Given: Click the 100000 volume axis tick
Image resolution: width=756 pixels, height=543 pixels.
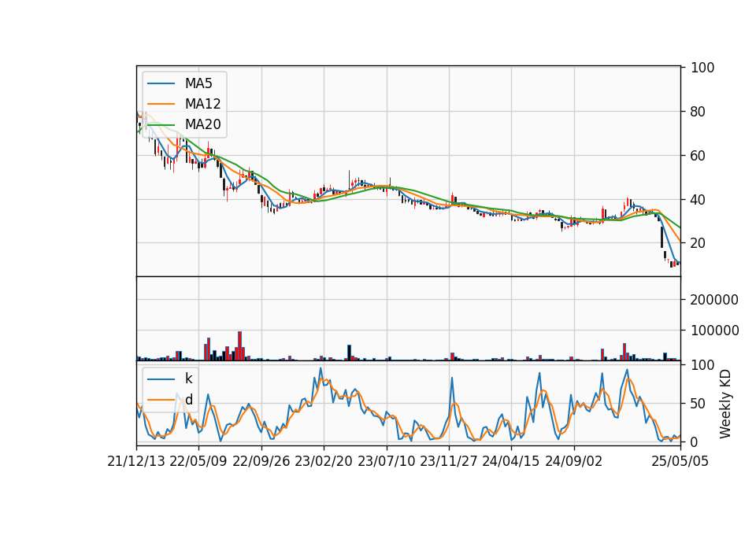Looking at the screenshot, I should pyautogui.click(x=714, y=331).
